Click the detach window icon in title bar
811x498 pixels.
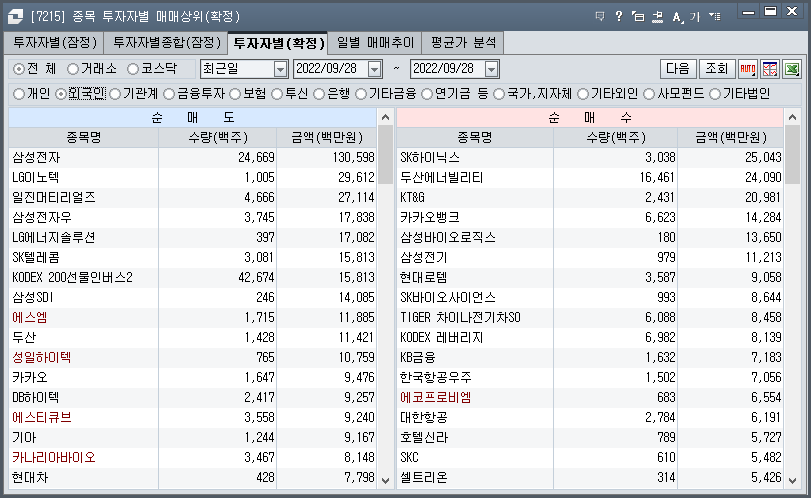pyautogui.click(x=638, y=17)
